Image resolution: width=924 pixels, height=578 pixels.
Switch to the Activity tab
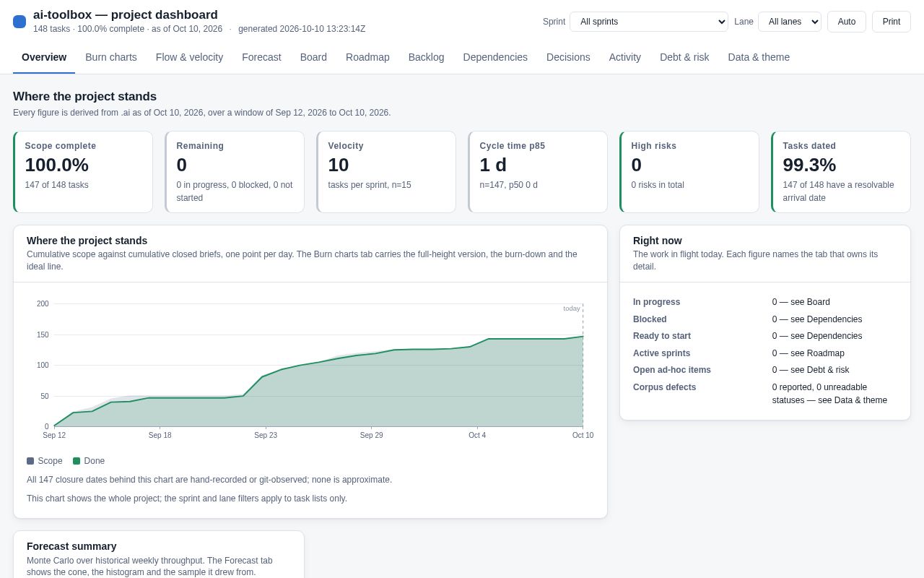(x=625, y=57)
